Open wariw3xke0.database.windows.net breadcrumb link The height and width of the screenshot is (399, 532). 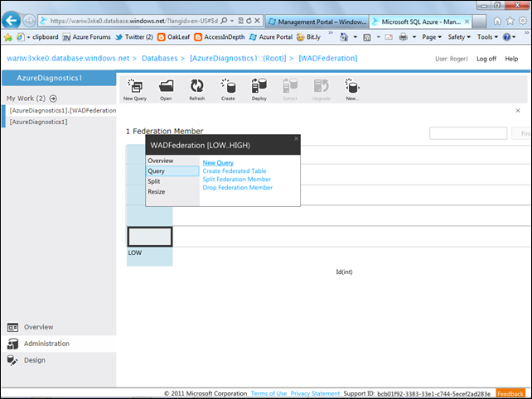tap(68, 58)
